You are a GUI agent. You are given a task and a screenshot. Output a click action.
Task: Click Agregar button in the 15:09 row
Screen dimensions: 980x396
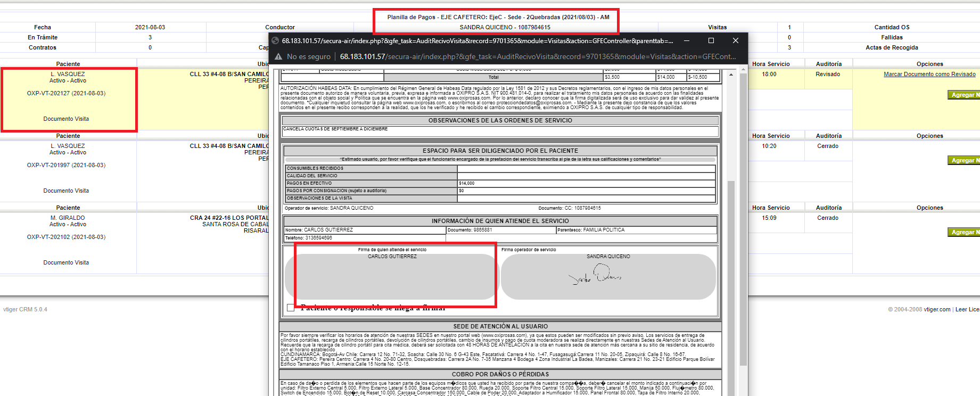point(964,232)
